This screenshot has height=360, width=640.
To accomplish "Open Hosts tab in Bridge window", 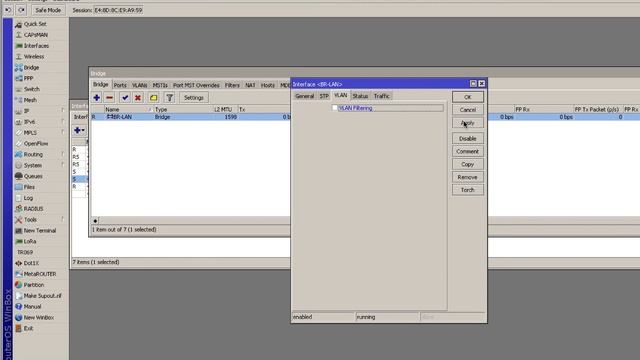I will (x=267, y=85).
